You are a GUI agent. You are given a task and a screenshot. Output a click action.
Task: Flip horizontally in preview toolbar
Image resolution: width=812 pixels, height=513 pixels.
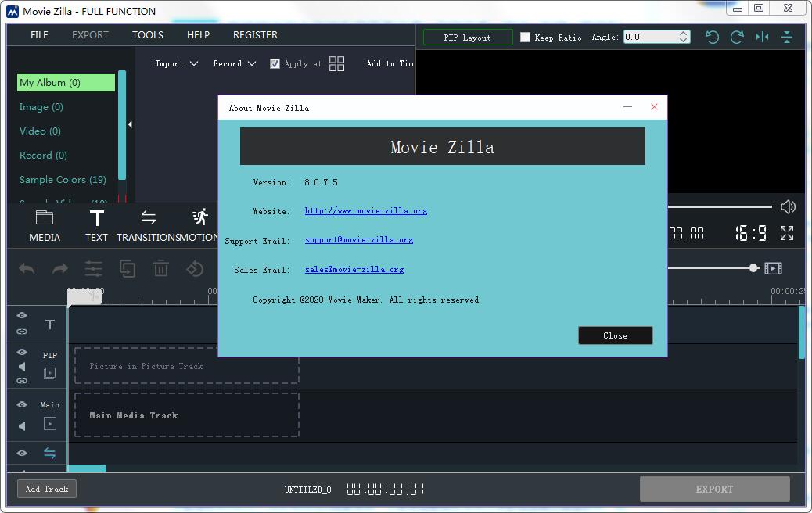762,37
